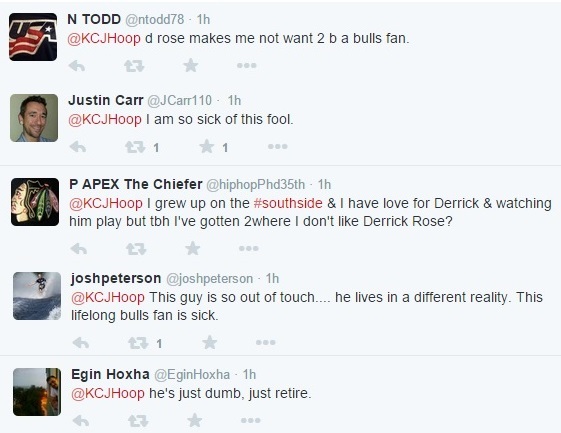
Task: Open more options on N TODD's tweet
Action: [x=247, y=65]
